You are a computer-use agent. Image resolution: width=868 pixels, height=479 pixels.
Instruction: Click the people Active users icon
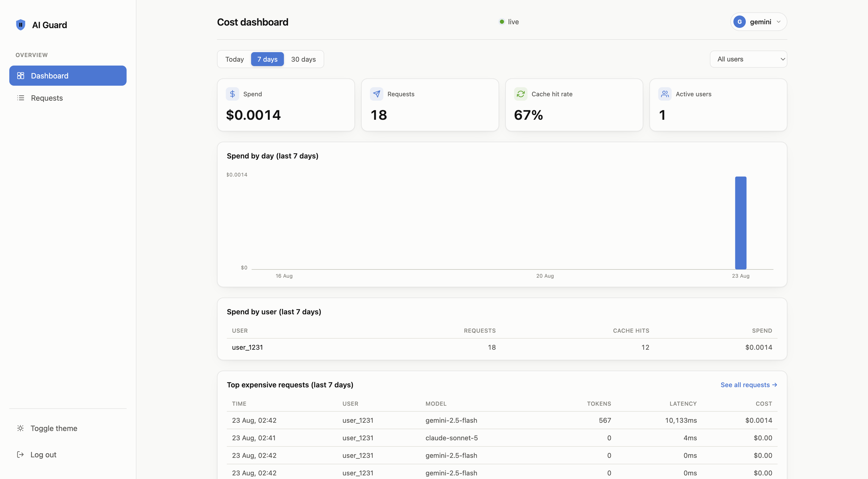(665, 94)
